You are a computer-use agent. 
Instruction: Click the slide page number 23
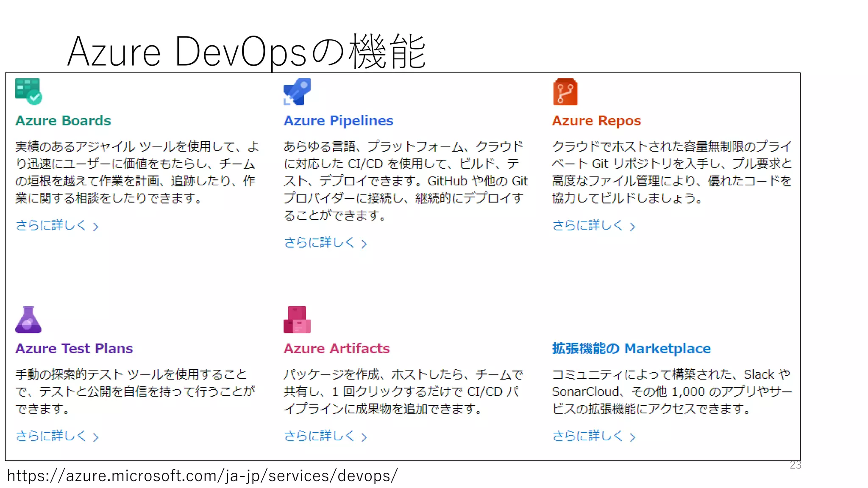coord(795,465)
